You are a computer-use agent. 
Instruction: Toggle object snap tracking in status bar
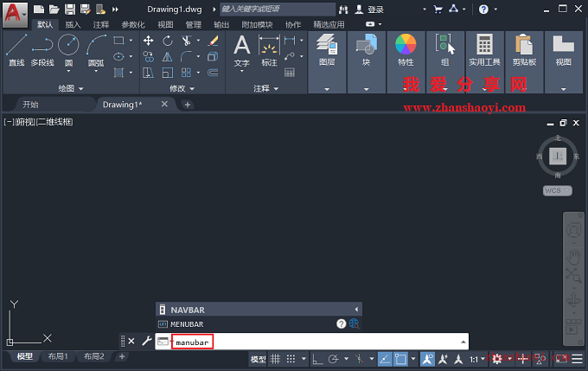coord(385,359)
